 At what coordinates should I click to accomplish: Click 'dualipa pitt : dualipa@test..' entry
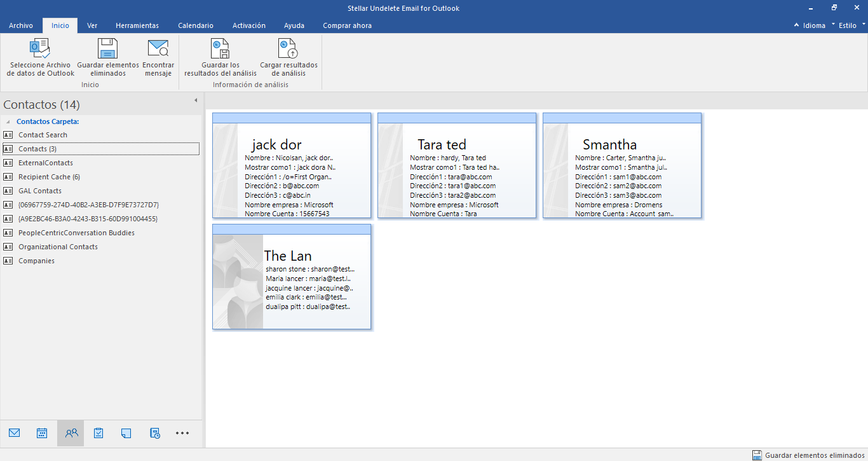(308, 306)
